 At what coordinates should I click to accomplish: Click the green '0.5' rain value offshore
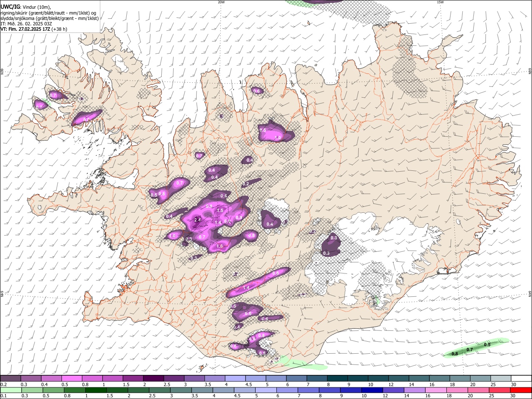(487, 345)
